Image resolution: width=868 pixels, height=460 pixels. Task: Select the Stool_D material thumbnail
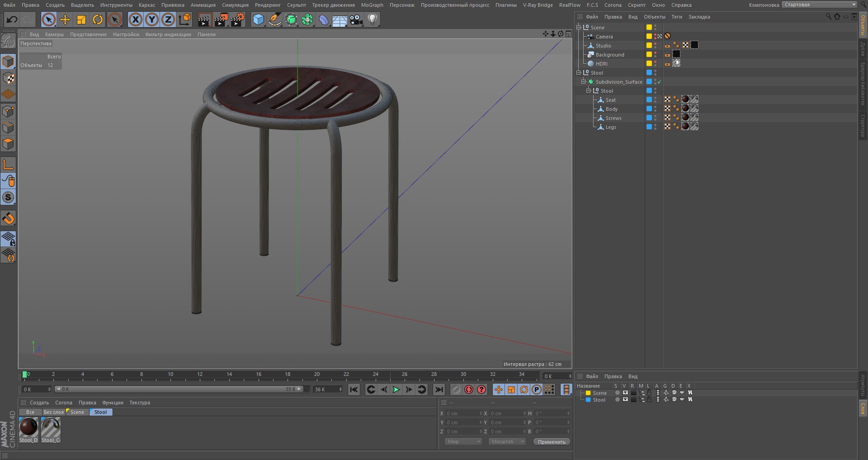[x=28, y=430]
